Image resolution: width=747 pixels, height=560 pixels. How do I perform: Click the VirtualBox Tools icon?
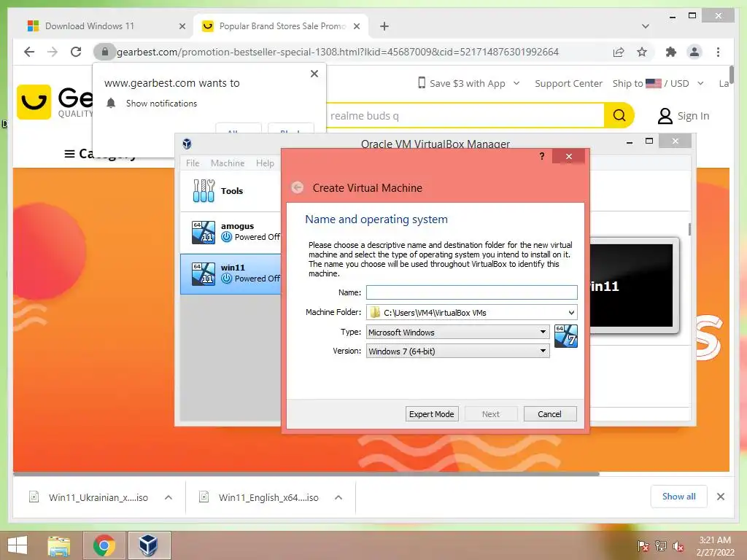click(x=204, y=190)
